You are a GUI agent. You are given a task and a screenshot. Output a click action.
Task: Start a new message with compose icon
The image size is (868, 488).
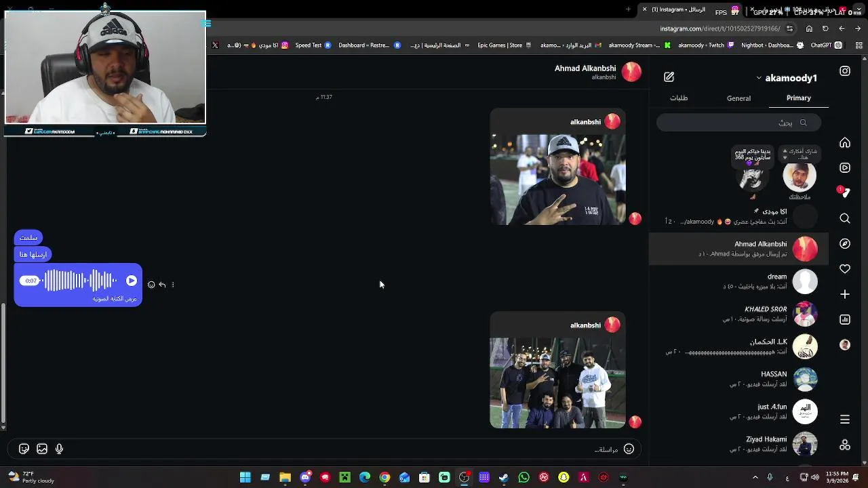tap(669, 77)
